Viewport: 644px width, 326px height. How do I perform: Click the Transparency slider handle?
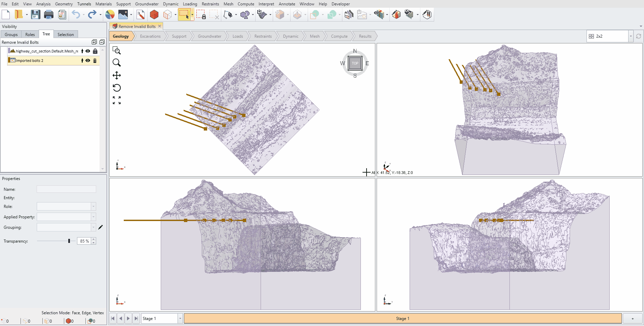point(69,241)
